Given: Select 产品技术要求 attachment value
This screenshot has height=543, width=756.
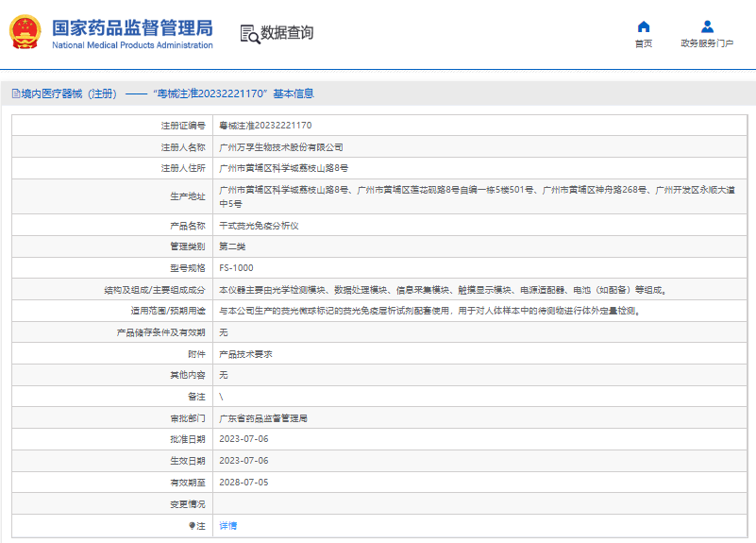Looking at the screenshot, I should point(245,354).
